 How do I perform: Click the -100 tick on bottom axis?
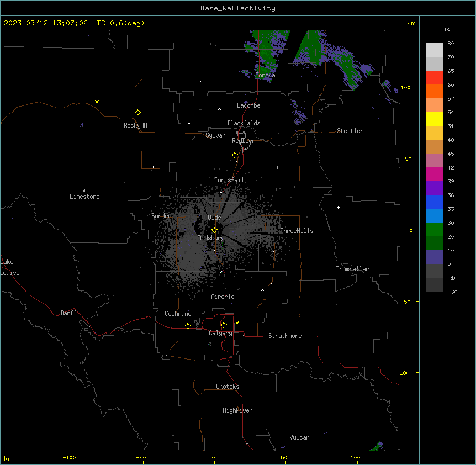coord(69,457)
